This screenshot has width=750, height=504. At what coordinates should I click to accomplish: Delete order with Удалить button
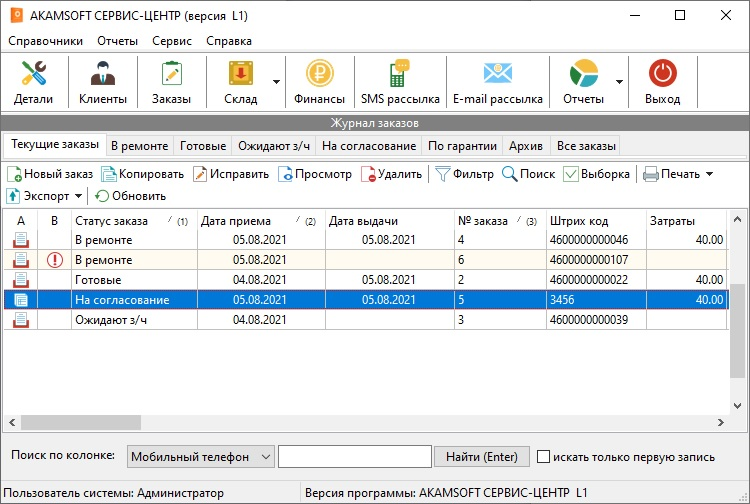[392, 174]
